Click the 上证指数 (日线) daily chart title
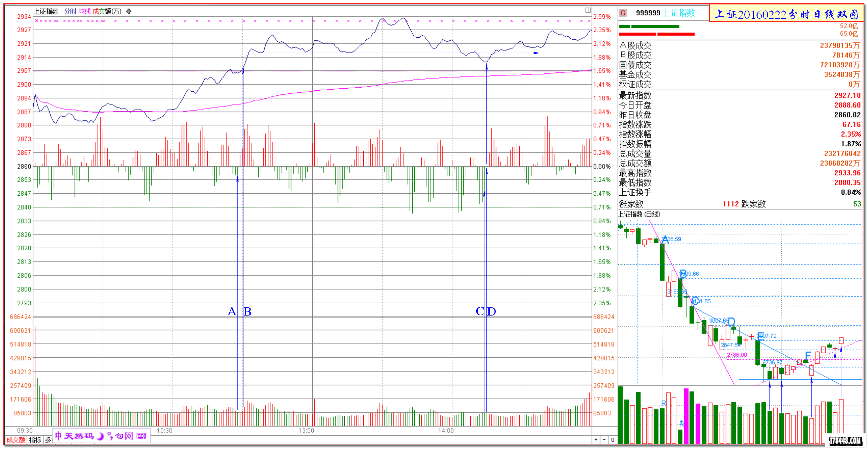 (x=639, y=214)
